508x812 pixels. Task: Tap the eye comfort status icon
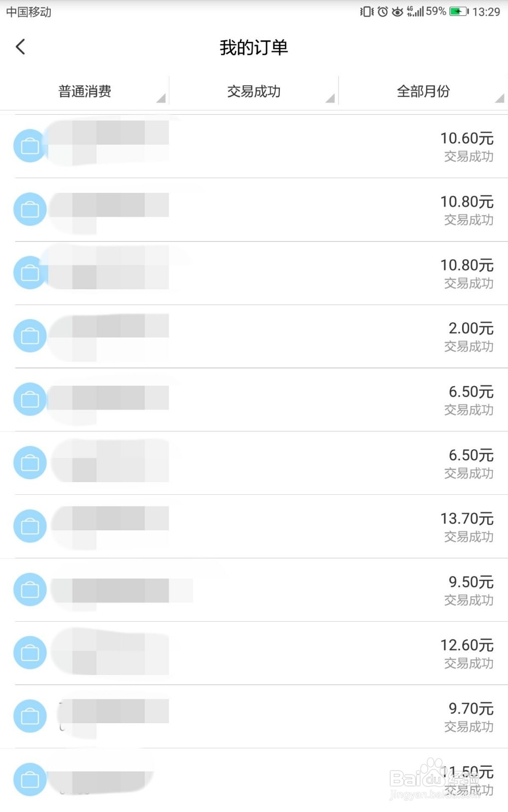coord(397,11)
